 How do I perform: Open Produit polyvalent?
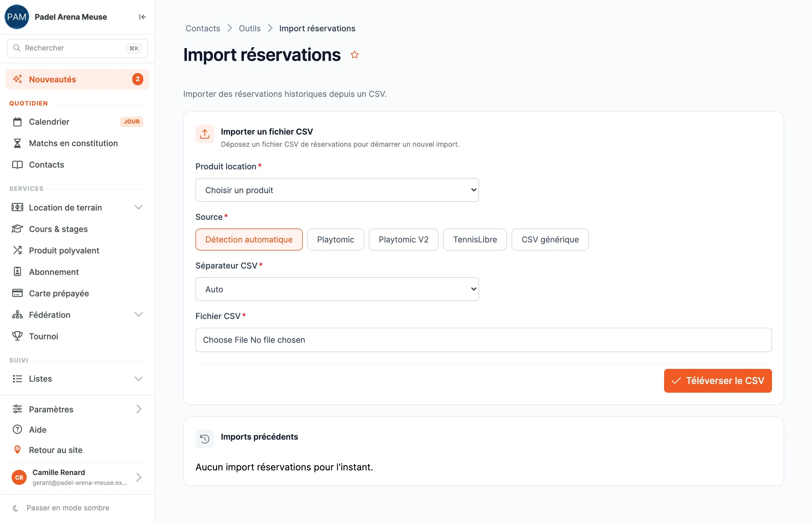[77, 251]
